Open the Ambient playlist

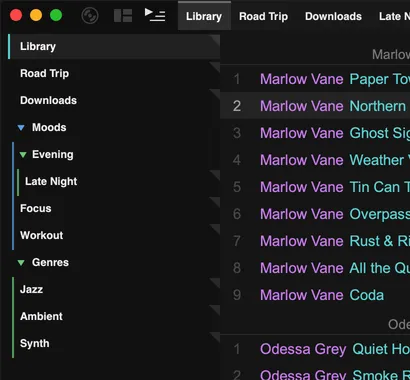coord(116,317)
